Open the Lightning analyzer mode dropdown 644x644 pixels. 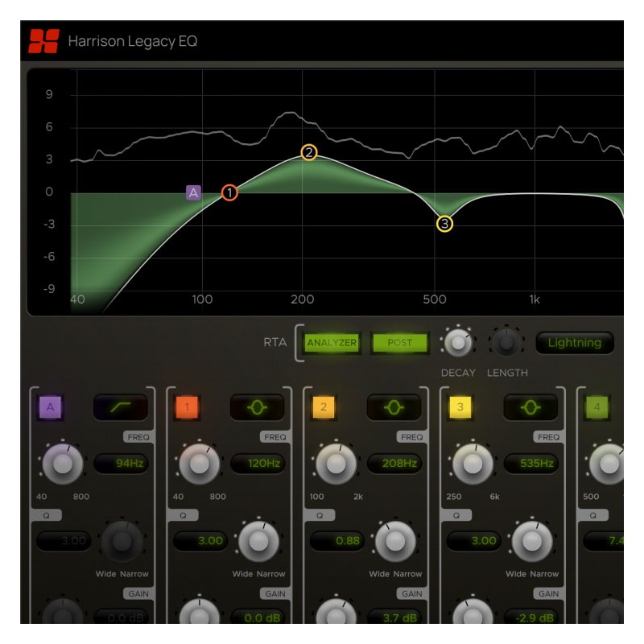pos(575,343)
